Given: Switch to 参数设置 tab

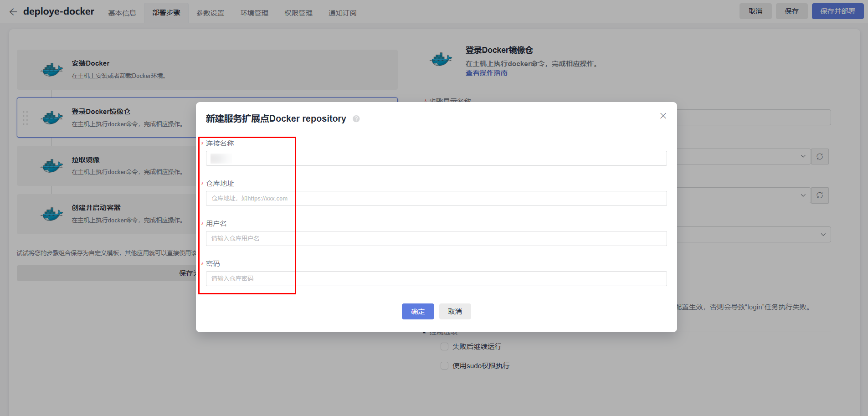Looking at the screenshot, I should tap(211, 13).
